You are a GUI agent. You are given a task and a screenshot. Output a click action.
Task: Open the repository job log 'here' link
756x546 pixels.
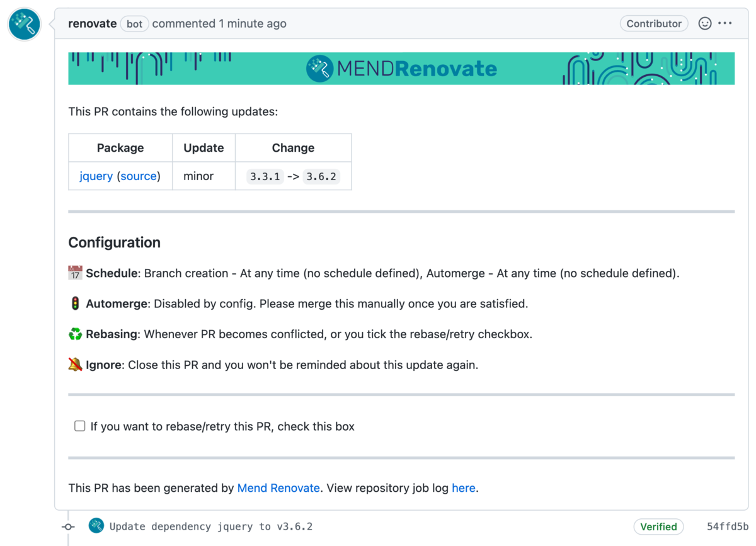464,488
